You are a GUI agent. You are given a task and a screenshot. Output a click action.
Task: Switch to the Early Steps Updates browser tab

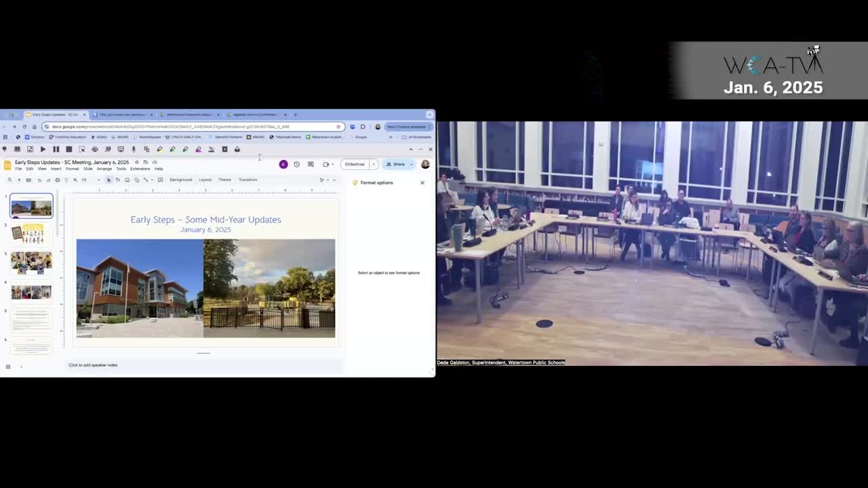point(56,115)
